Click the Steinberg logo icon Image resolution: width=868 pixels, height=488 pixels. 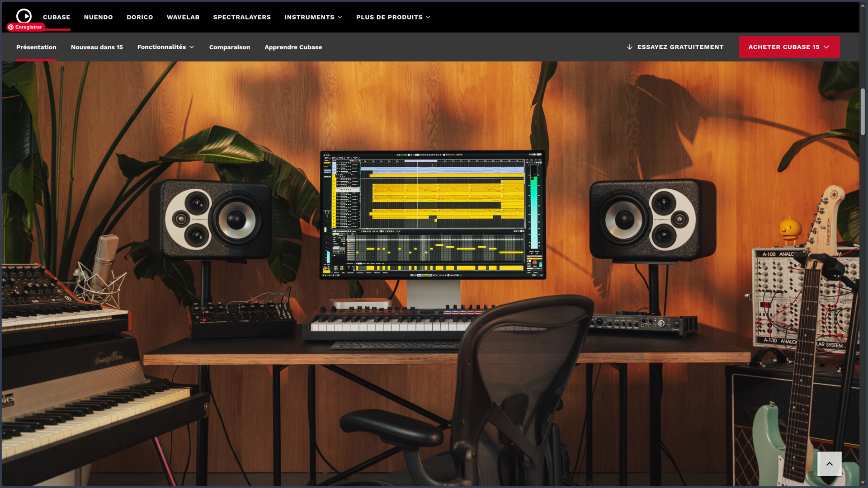pyautogui.click(x=24, y=16)
